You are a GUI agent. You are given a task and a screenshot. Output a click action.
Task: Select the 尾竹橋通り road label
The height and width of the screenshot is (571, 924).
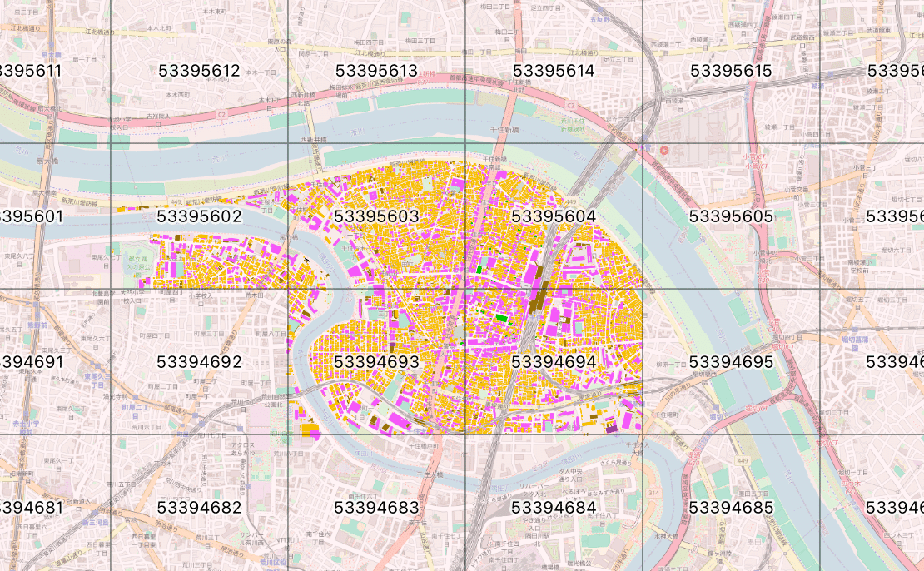(x=231, y=340)
